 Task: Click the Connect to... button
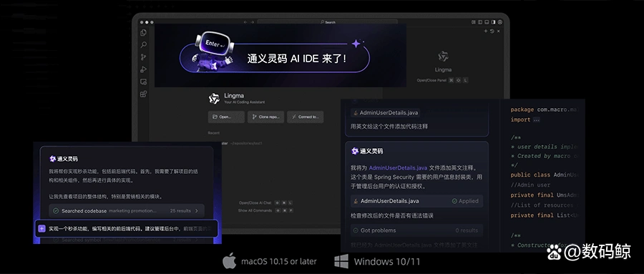(x=305, y=117)
